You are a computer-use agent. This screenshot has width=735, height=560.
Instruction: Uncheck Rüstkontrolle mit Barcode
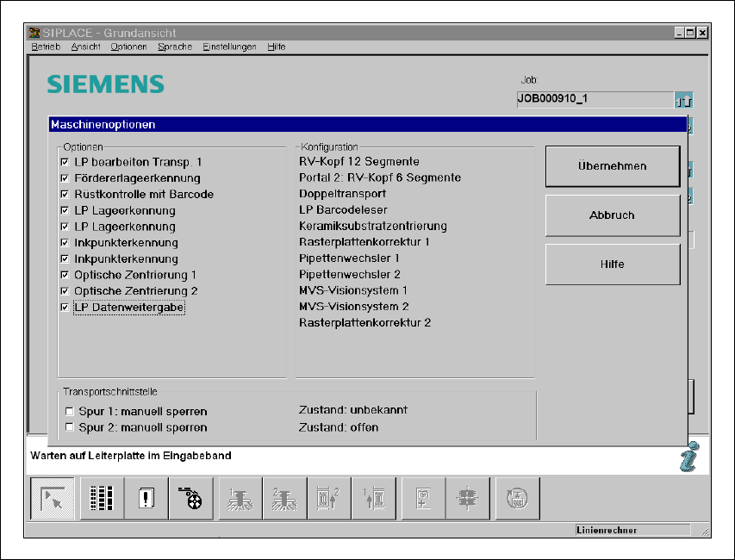click(65, 194)
